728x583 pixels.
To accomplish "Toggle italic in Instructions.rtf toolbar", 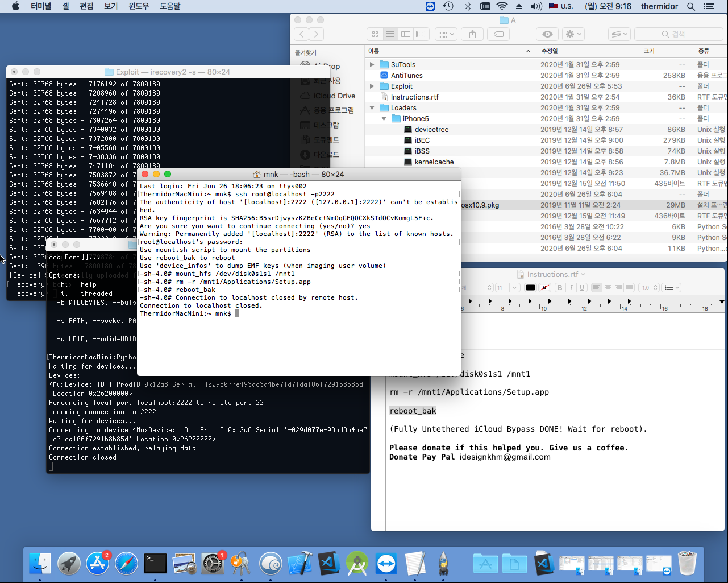I will tap(571, 287).
